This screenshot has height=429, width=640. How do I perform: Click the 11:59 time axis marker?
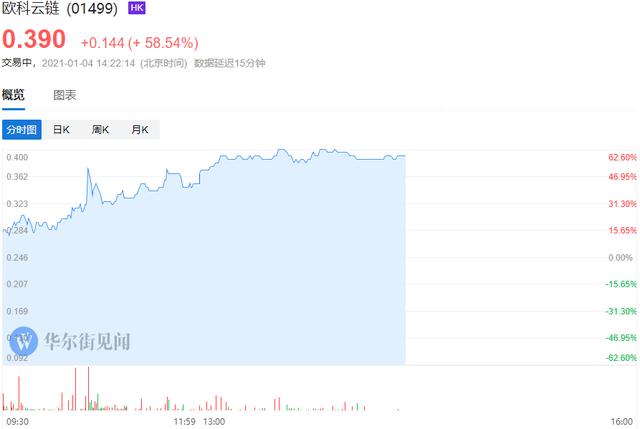click(x=184, y=422)
